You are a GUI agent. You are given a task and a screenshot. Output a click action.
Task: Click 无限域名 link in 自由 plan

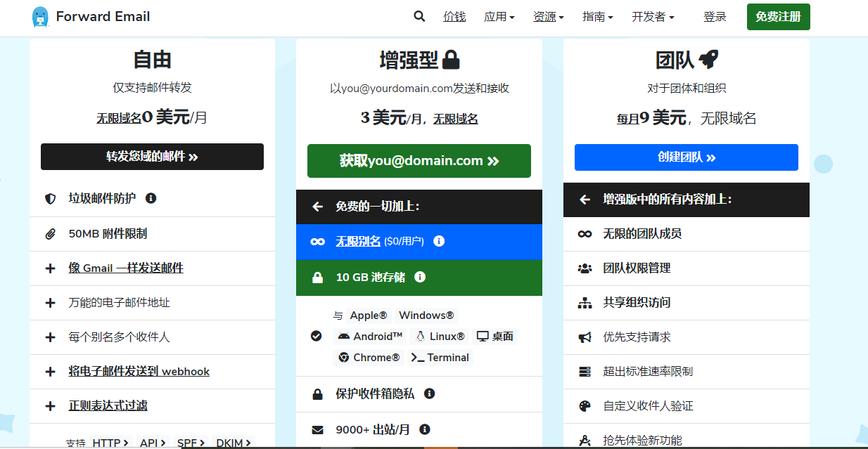(x=119, y=119)
